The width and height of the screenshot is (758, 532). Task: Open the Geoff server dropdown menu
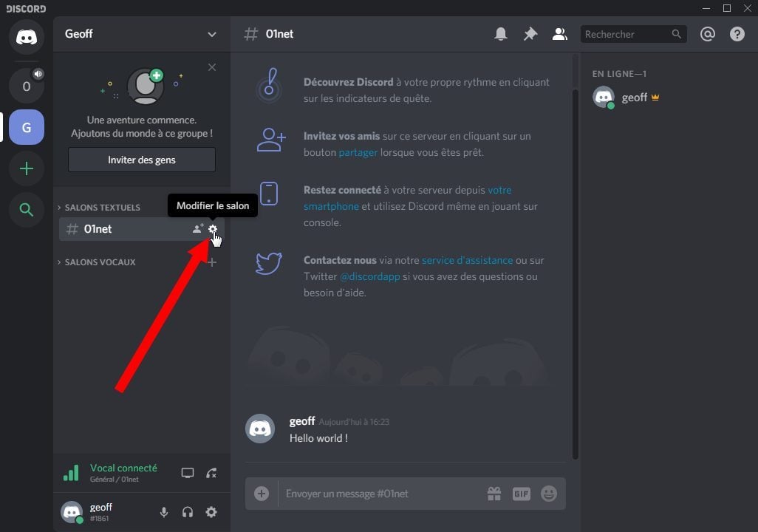[x=141, y=34]
